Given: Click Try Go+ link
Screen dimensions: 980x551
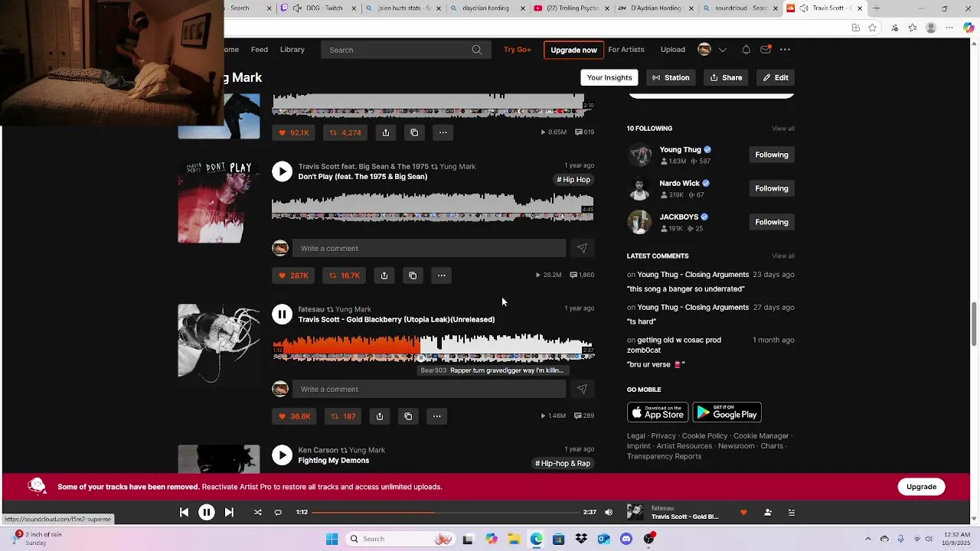Looking at the screenshot, I should tap(517, 50).
